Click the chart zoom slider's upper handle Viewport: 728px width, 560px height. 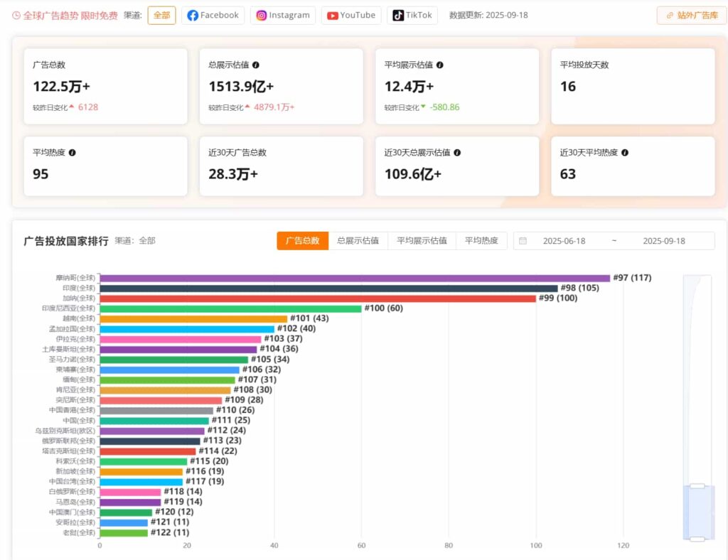(697, 486)
